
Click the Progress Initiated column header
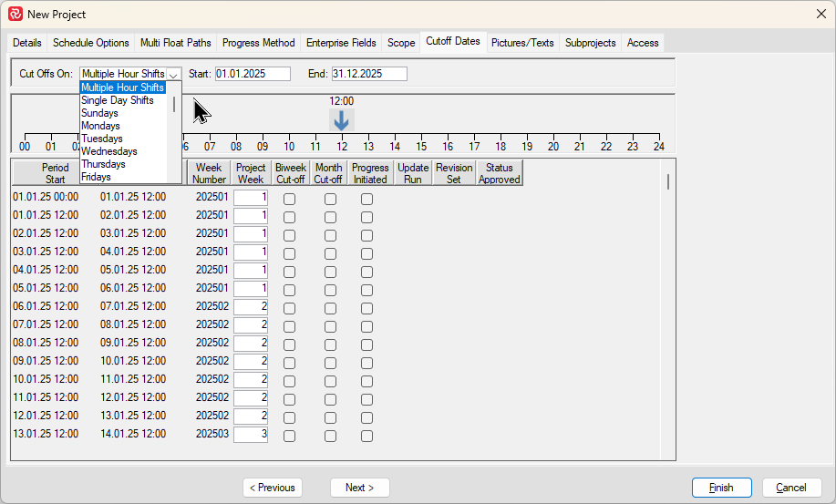370,173
